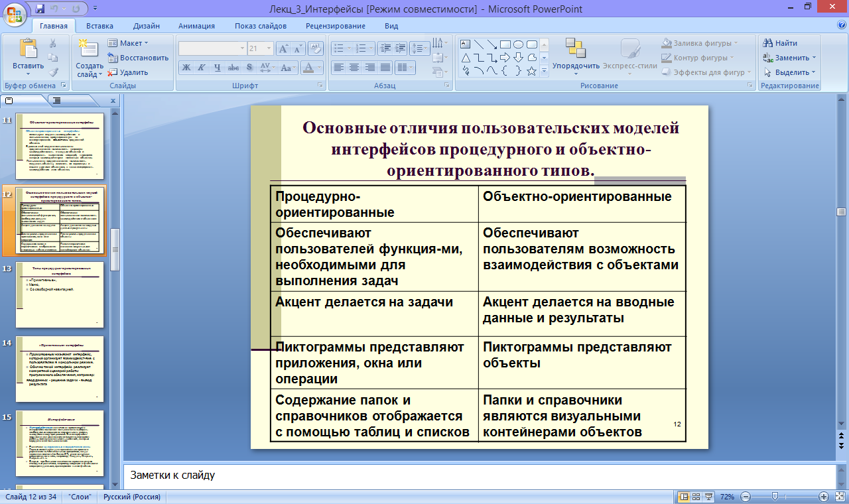
Task: Decrease the list indent level
Action: pos(384,48)
